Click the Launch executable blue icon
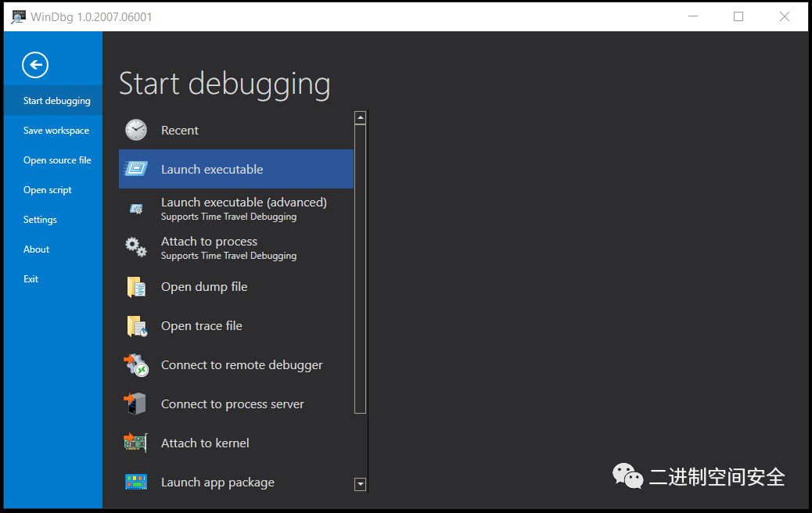812x513 pixels. (136, 169)
